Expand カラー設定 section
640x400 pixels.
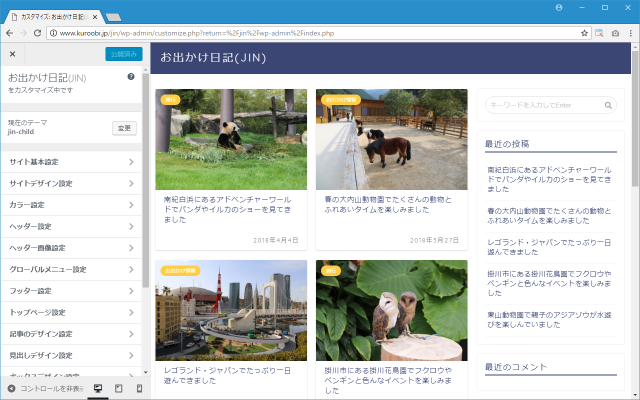(71, 205)
